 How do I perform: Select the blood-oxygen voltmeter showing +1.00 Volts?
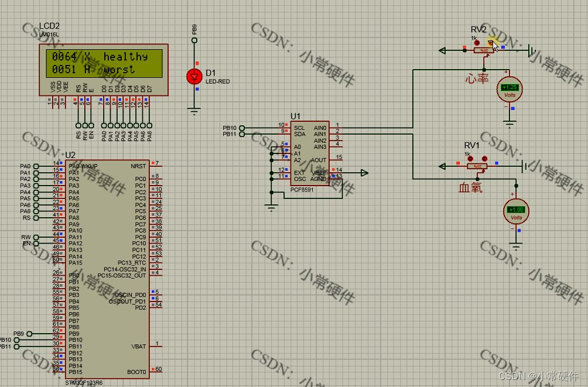click(x=515, y=211)
